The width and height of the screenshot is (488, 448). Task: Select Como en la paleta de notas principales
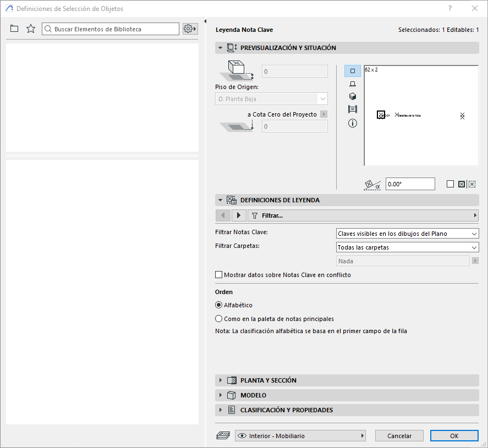coord(219,319)
